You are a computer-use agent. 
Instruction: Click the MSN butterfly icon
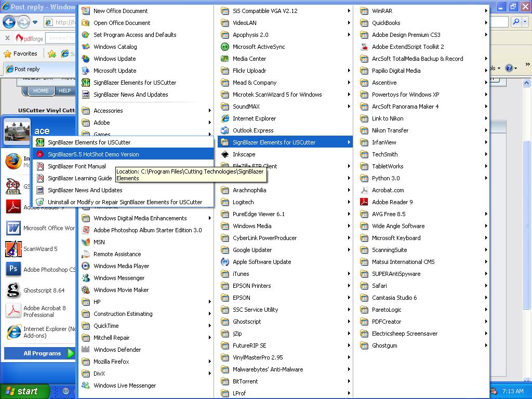(x=86, y=242)
